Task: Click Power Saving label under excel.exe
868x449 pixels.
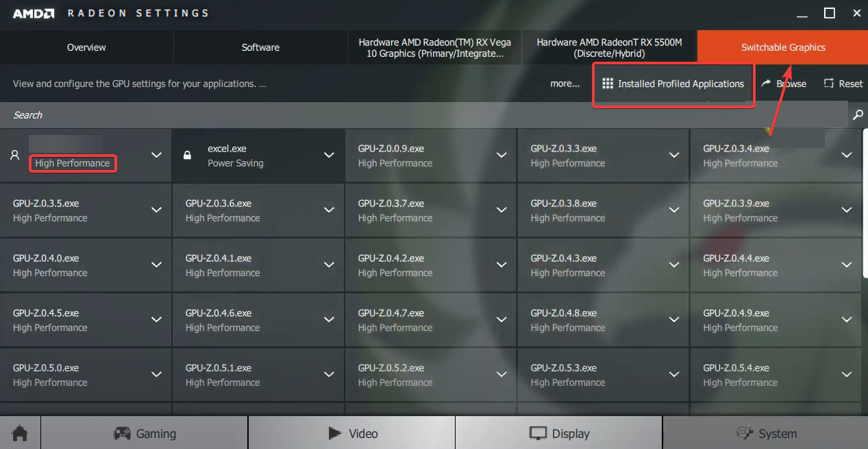Action: pos(236,163)
